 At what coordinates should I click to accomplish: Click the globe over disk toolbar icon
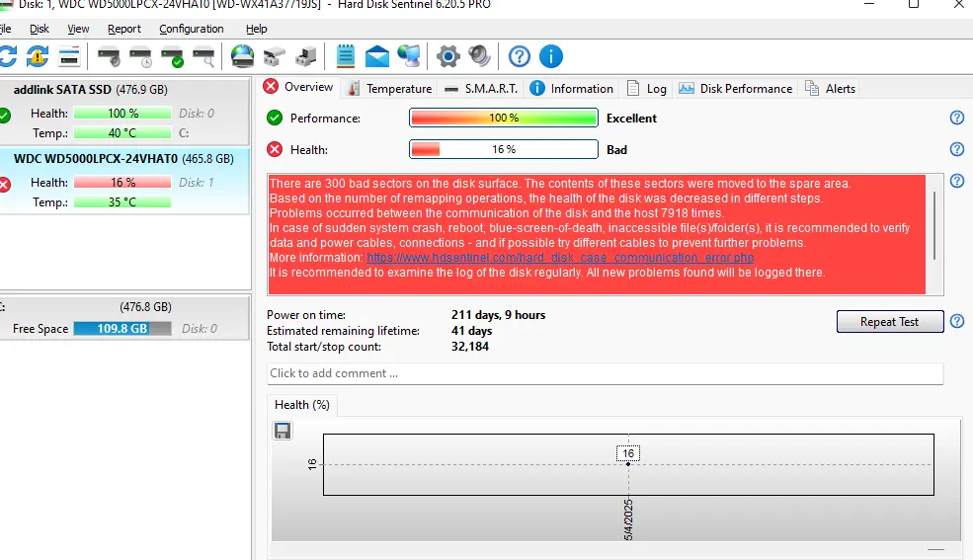(x=242, y=56)
